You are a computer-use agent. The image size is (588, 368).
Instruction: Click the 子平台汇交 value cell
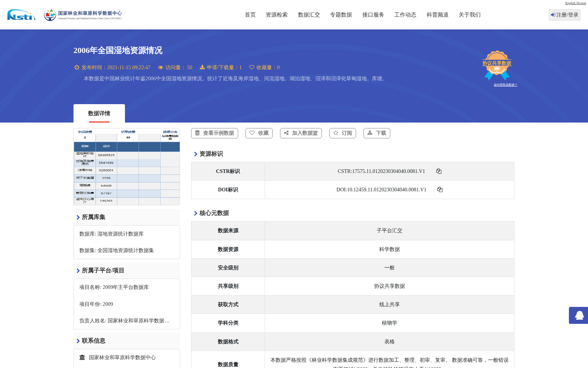pos(389,231)
